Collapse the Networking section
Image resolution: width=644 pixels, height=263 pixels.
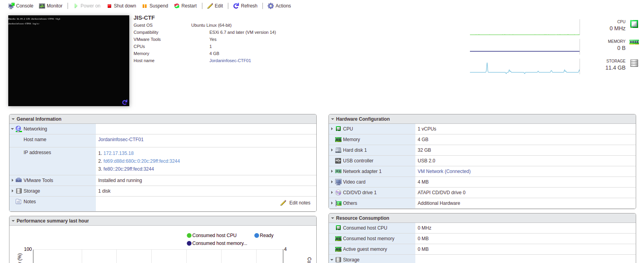pos(12,129)
